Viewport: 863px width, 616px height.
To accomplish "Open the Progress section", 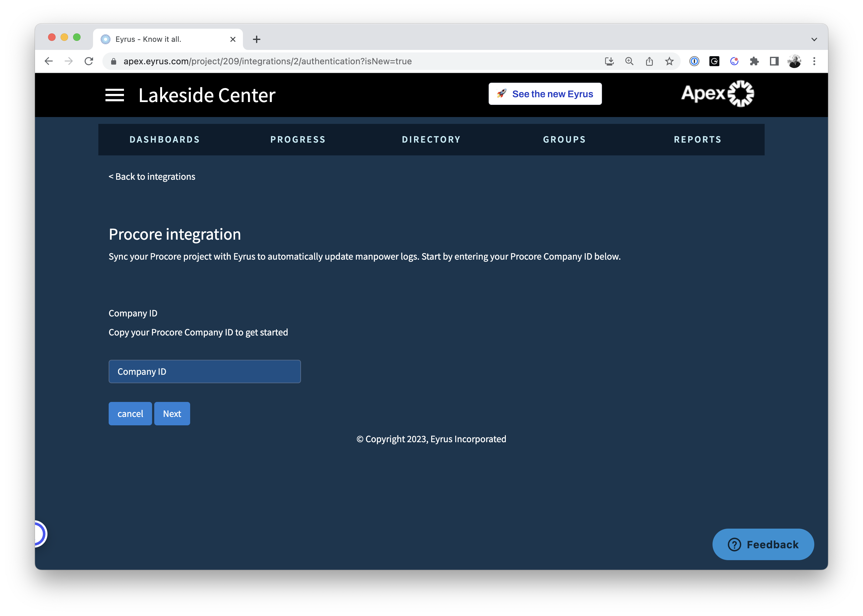I will tap(298, 139).
